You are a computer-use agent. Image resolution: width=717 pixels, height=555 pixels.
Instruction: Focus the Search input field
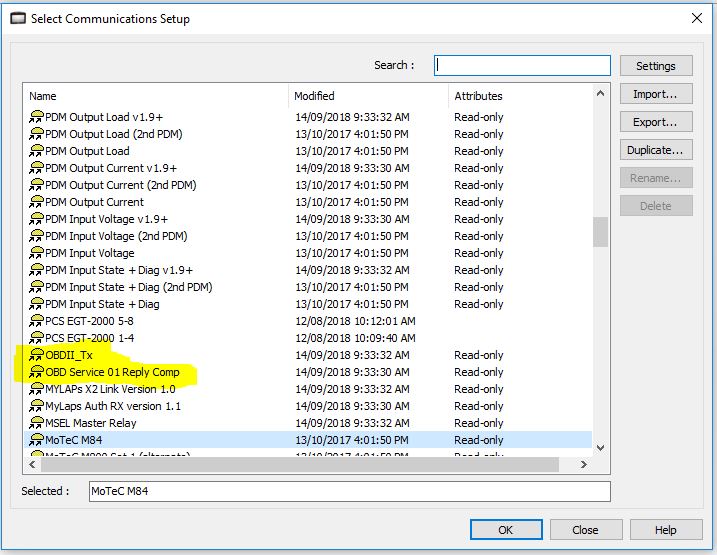[522, 65]
